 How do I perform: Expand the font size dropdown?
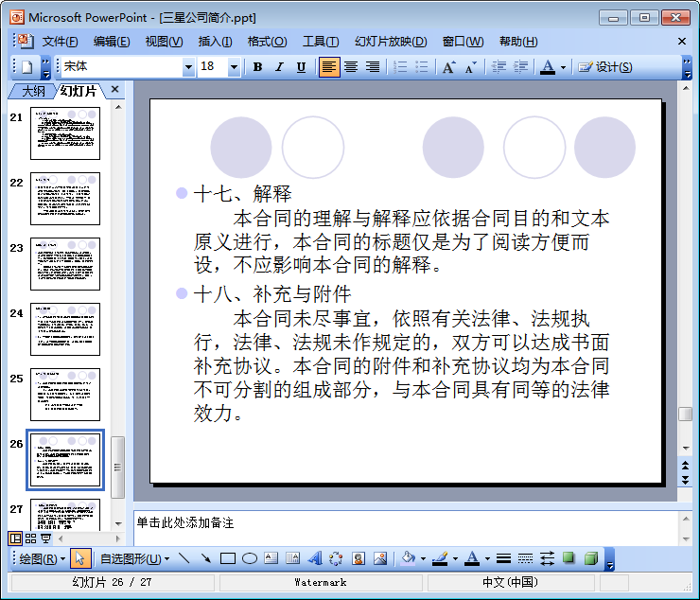click(234, 67)
